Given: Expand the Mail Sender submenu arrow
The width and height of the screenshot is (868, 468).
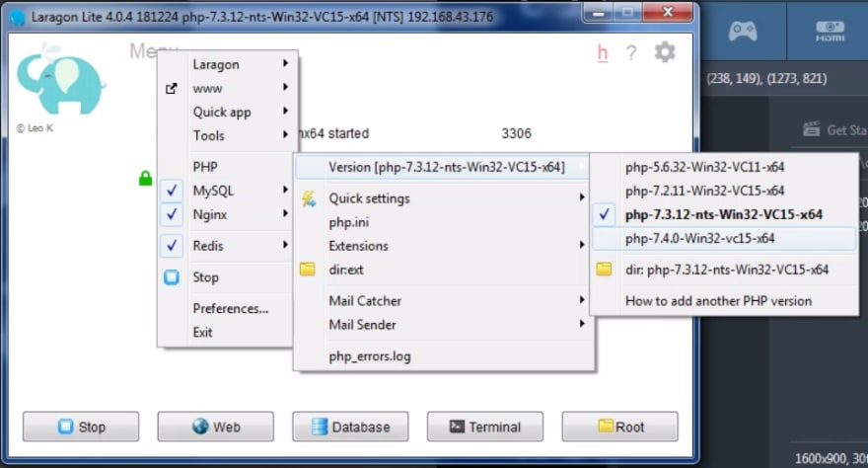Looking at the screenshot, I should [582, 324].
